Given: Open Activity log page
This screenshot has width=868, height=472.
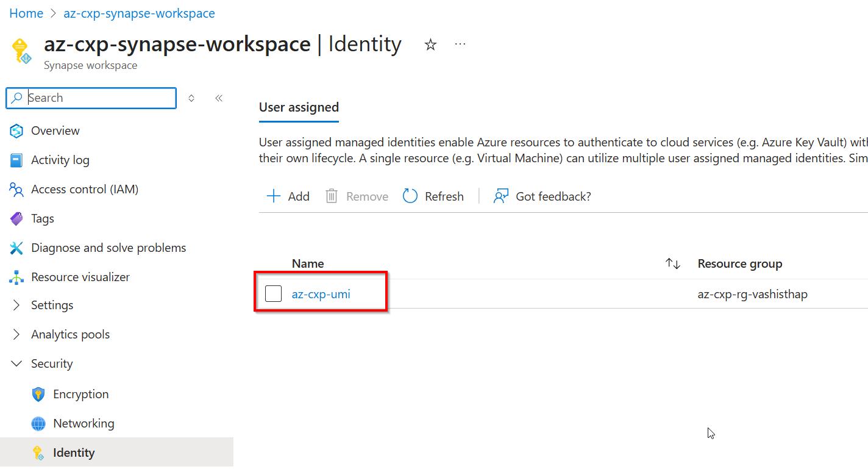Looking at the screenshot, I should coord(60,160).
